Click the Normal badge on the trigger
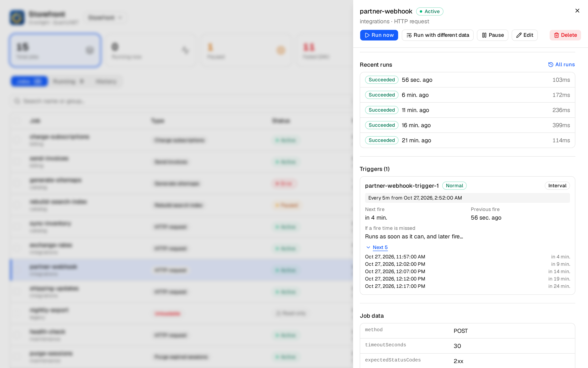 (x=454, y=186)
